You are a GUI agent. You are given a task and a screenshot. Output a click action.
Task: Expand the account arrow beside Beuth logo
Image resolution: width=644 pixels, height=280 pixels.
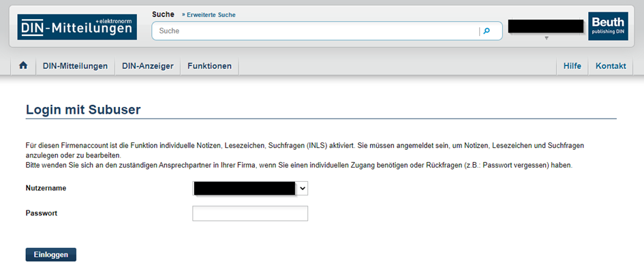[x=546, y=38]
